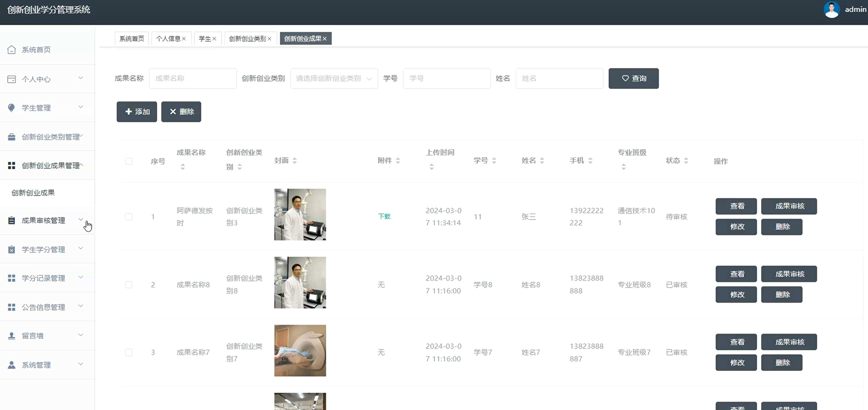
Task: Click the grid icon beside 创新创业成果管理
Action: [x=11, y=166]
